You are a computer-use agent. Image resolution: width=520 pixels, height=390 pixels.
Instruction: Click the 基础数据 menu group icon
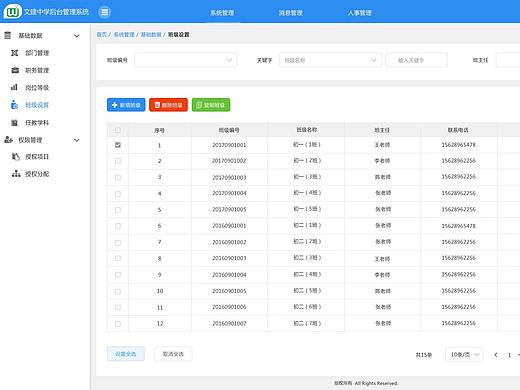8,35
